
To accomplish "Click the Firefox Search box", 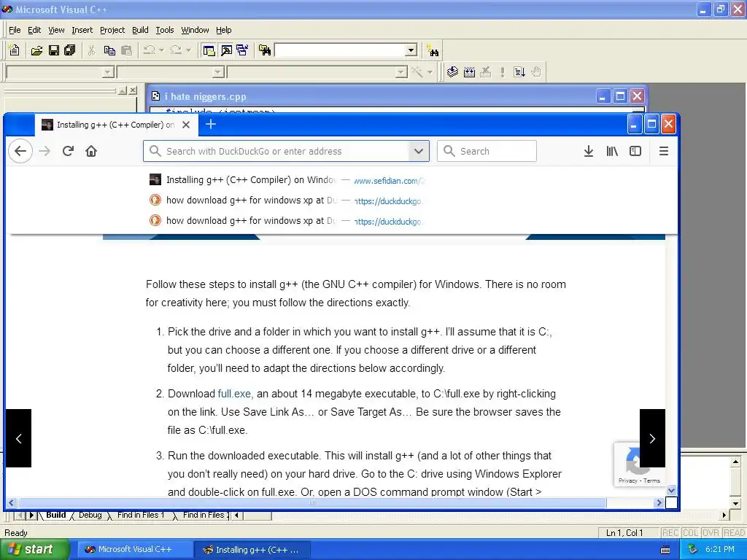I will 487,151.
